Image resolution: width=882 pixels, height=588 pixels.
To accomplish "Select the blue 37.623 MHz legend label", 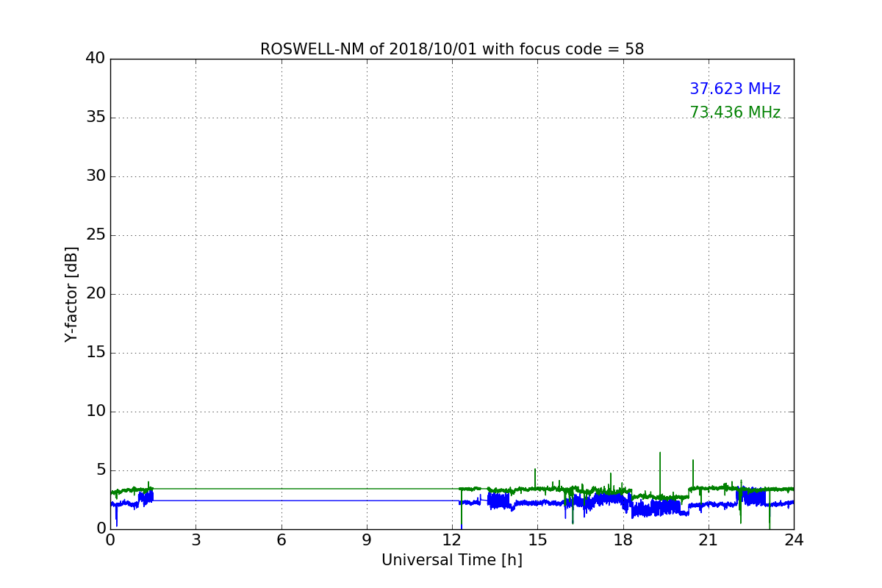I will [x=735, y=89].
